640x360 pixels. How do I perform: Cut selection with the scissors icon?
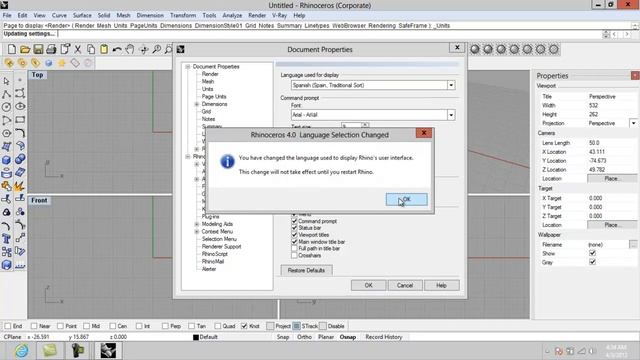(78, 49)
